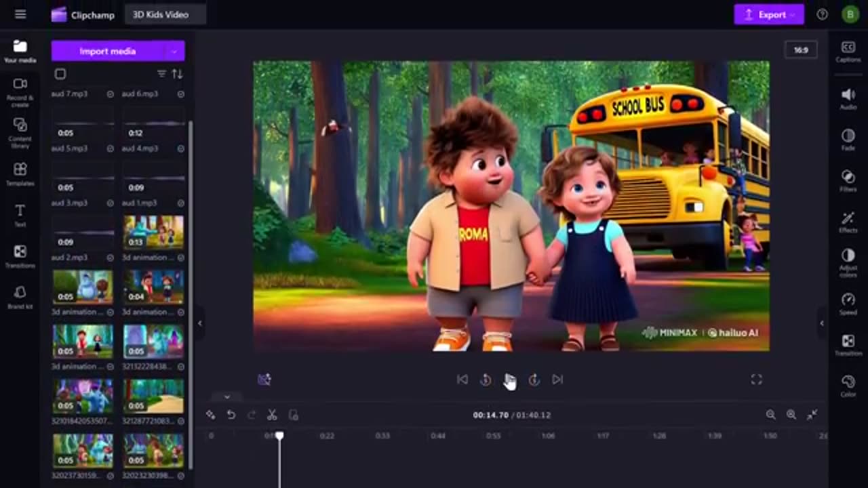Rewind playback five seconds
The height and width of the screenshot is (488, 868).
tap(486, 380)
